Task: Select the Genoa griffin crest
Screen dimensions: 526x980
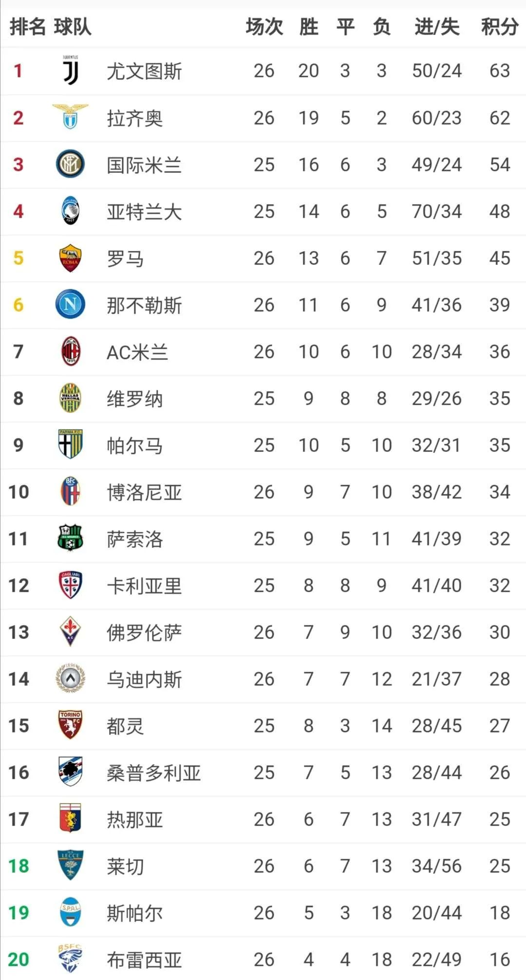Action: (x=70, y=818)
